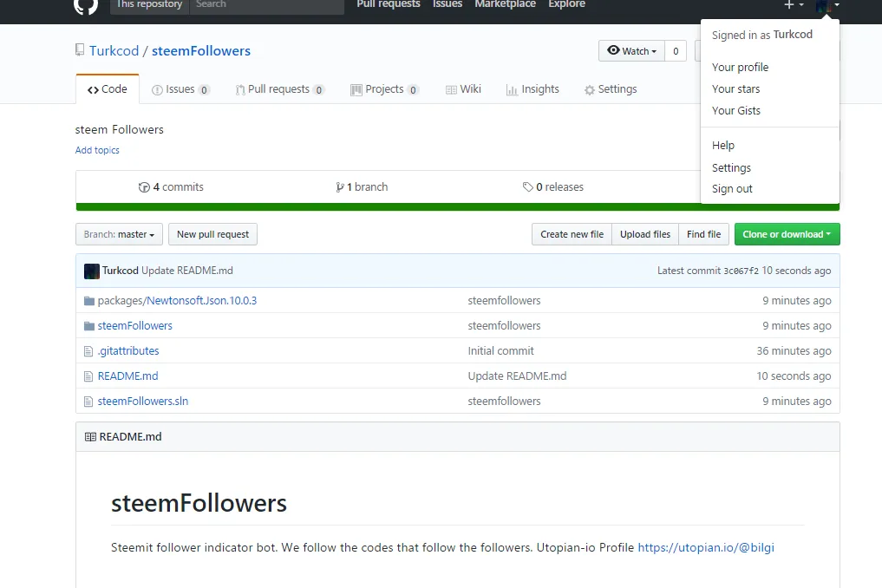Open the Issues tab

pyautogui.click(x=181, y=89)
